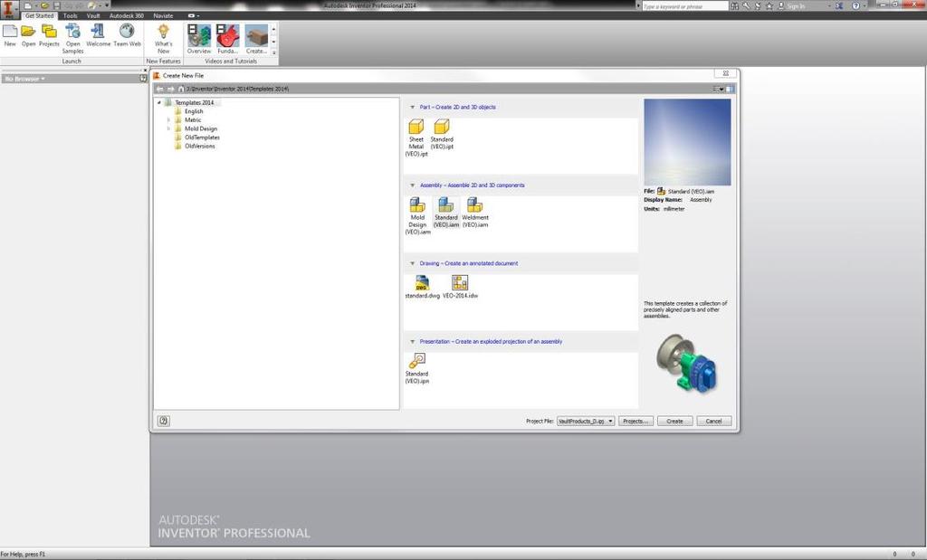Click Open folder in quick access toolbar
The height and width of the screenshot is (560, 927).
pos(44,6)
